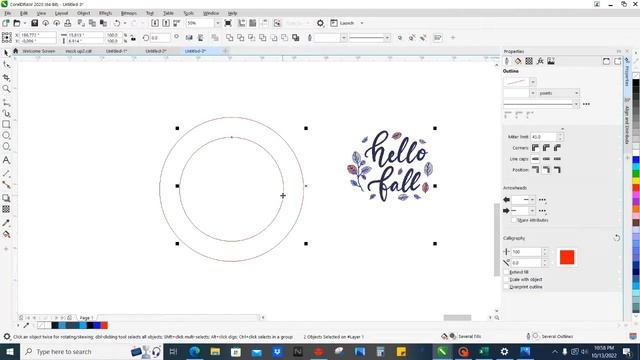Open outline units 'points' dropdown
The image size is (640, 360).
click(x=576, y=93)
